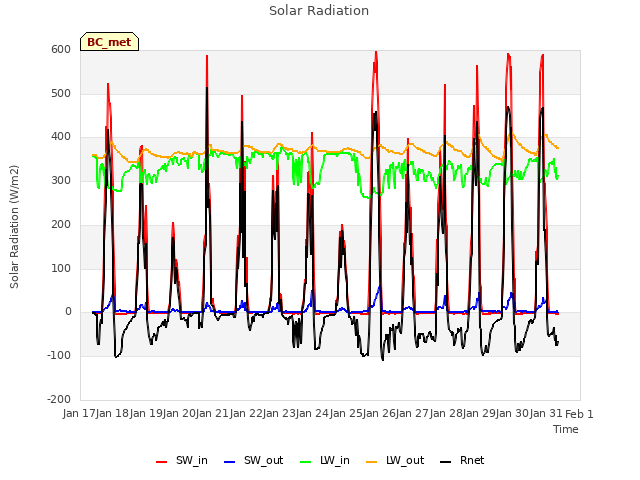The image size is (640, 480).
Task: Click the Jan 31 x-axis label
Action: tap(546, 414)
